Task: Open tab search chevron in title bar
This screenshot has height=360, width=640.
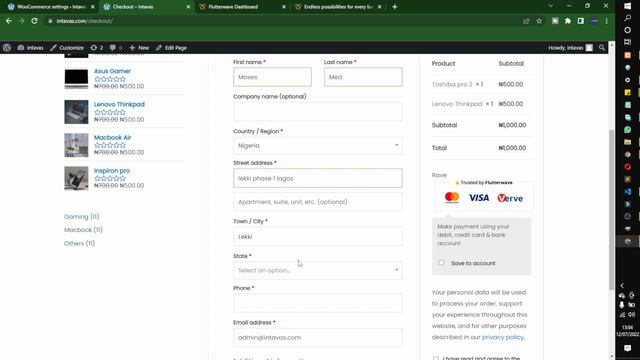Action: [x=551, y=6]
